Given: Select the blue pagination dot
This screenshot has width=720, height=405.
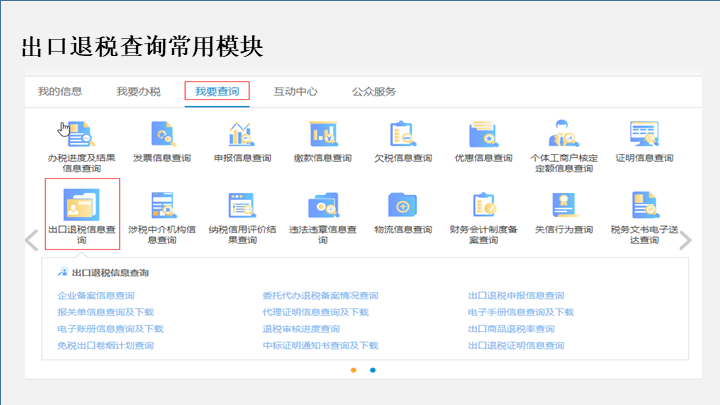Looking at the screenshot, I should click(373, 370).
